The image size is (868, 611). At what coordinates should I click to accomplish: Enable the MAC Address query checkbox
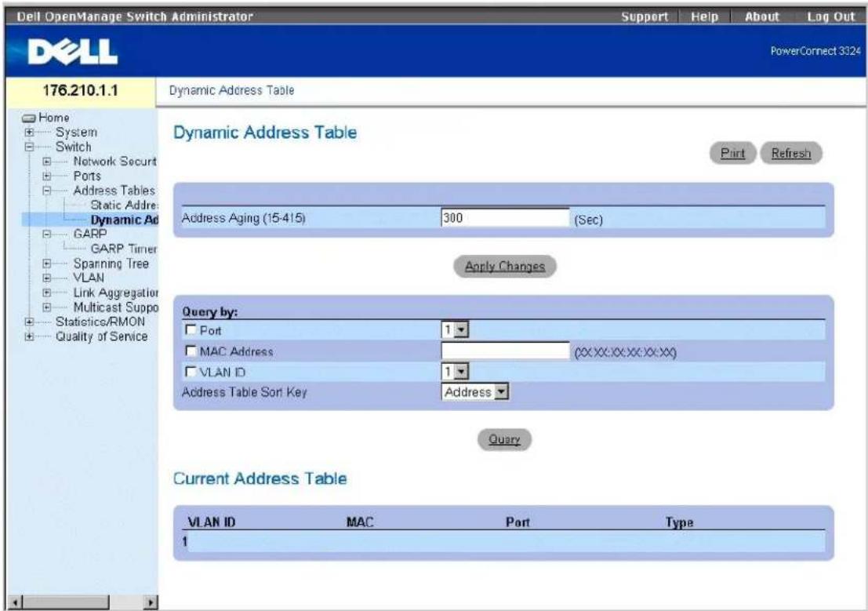191,351
